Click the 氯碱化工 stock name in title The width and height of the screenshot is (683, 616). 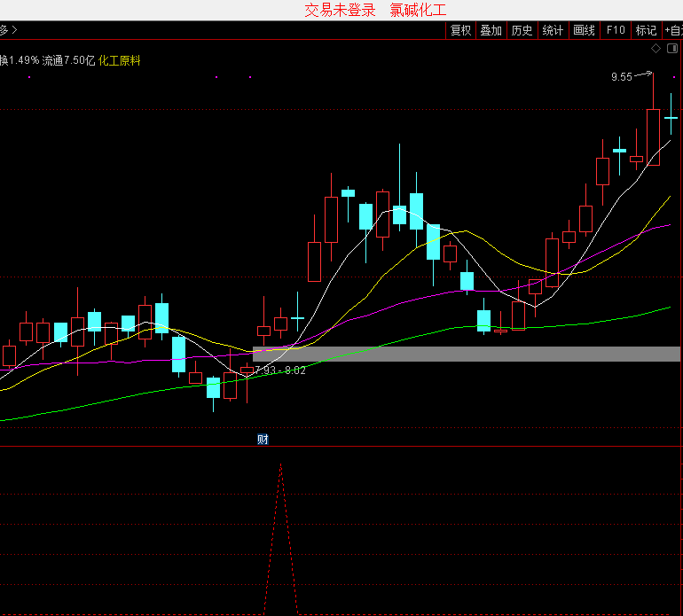[418, 10]
